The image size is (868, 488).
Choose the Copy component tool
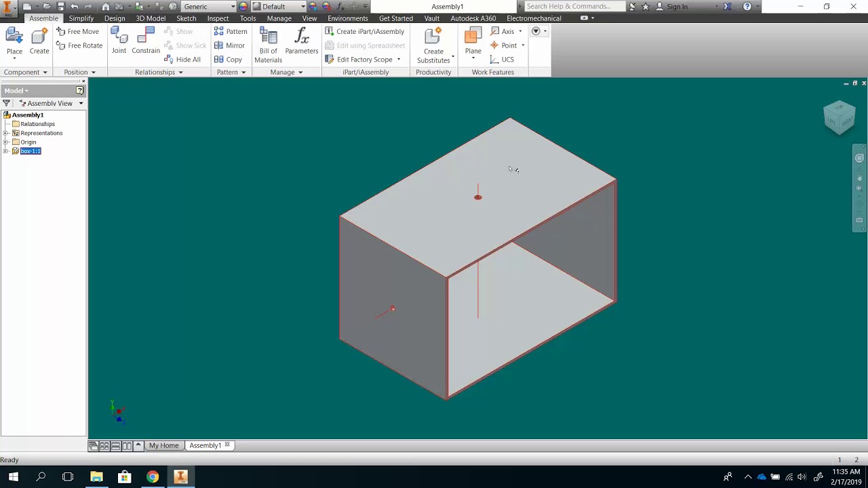pos(228,60)
